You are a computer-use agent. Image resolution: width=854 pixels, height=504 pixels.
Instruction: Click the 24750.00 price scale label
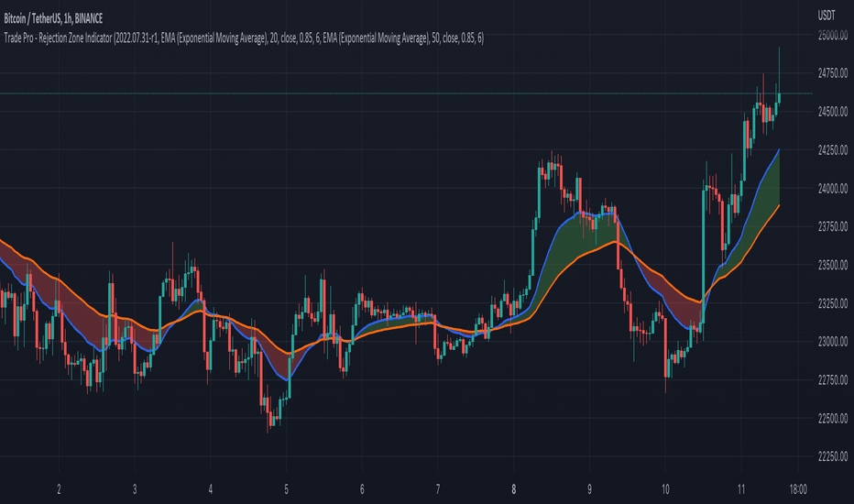point(832,73)
